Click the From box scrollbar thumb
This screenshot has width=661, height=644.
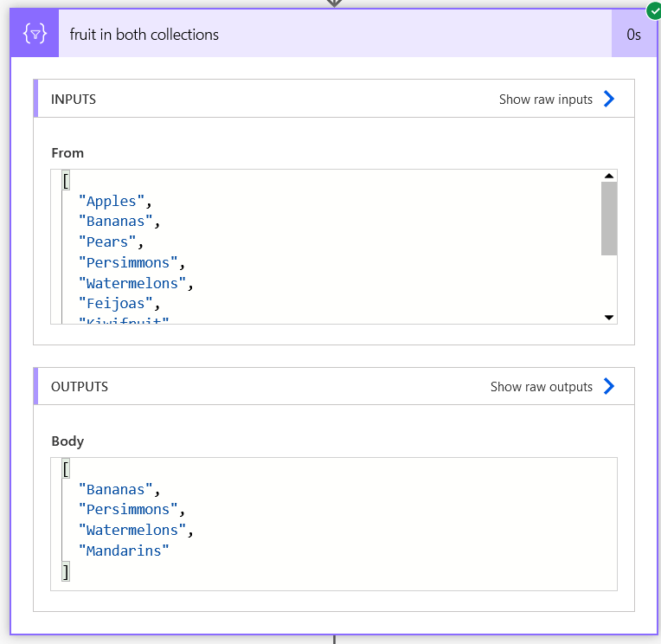[609, 218]
